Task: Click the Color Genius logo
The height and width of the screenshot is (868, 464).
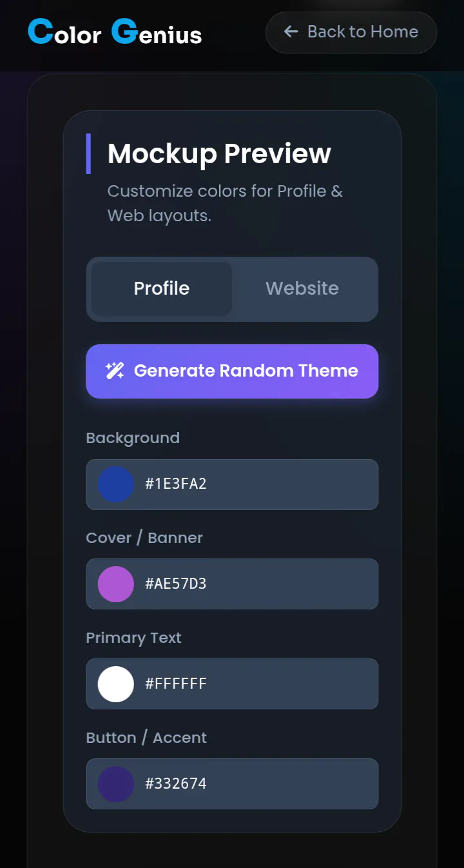Action: [x=115, y=32]
